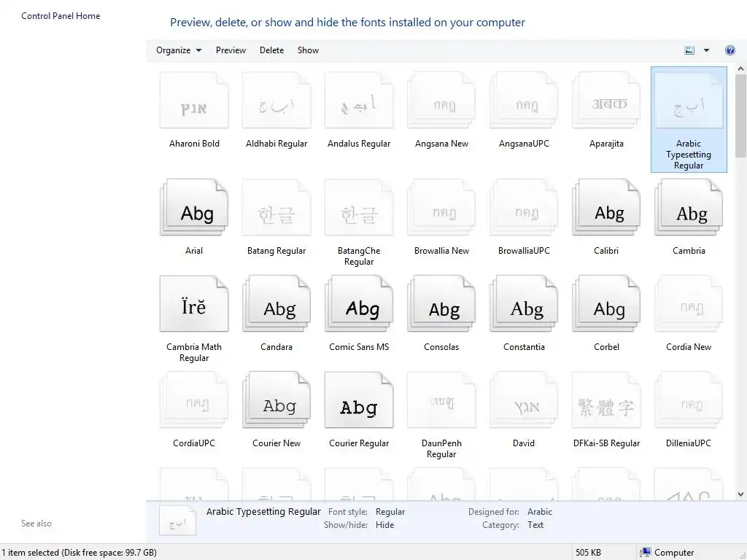Image resolution: width=747 pixels, height=560 pixels.
Task: Click the scrollbar up arrow
Action: tap(741, 69)
